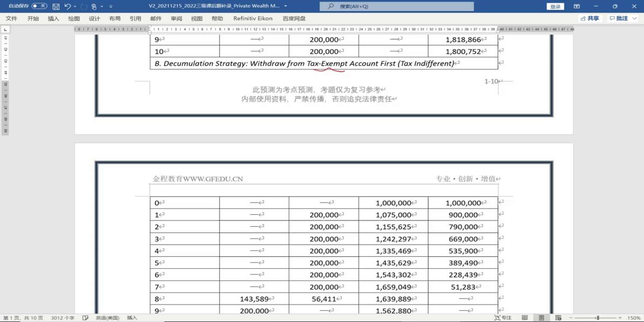Click the zoom slider handle
The image size is (644, 322).
pyautogui.click(x=598, y=318)
